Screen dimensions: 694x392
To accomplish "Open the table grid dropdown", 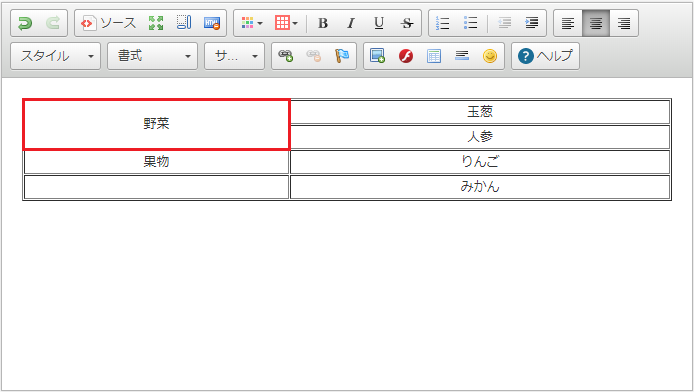I will click(286, 23).
